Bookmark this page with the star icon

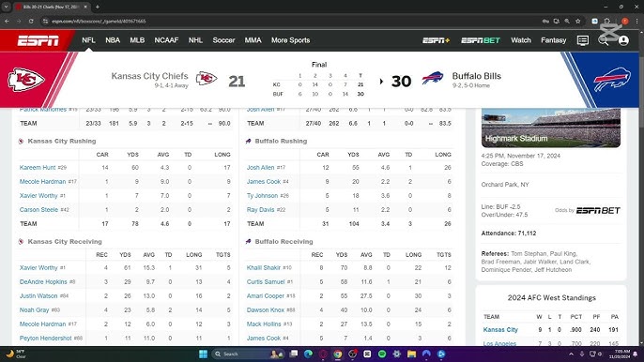tap(578, 21)
